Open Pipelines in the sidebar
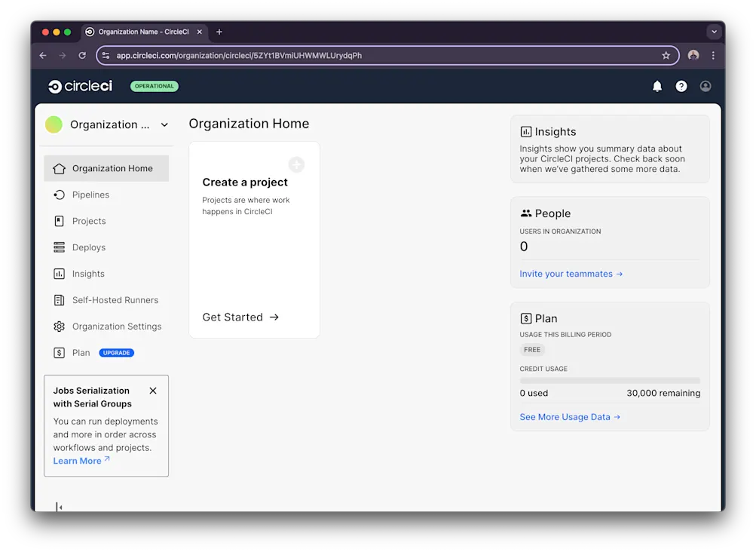Screen dimensions: 756x552 click(x=106, y=195)
